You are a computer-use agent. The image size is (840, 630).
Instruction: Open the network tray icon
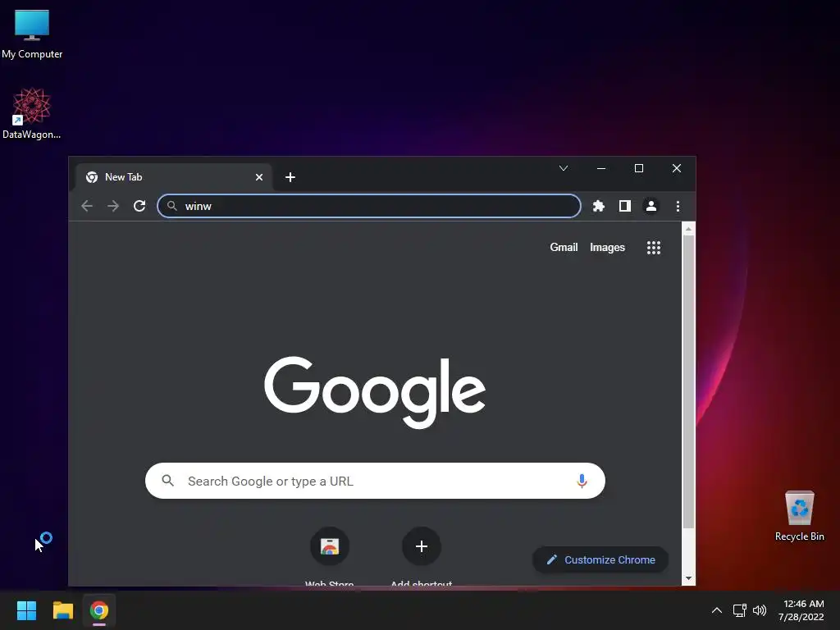coord(740,610)
